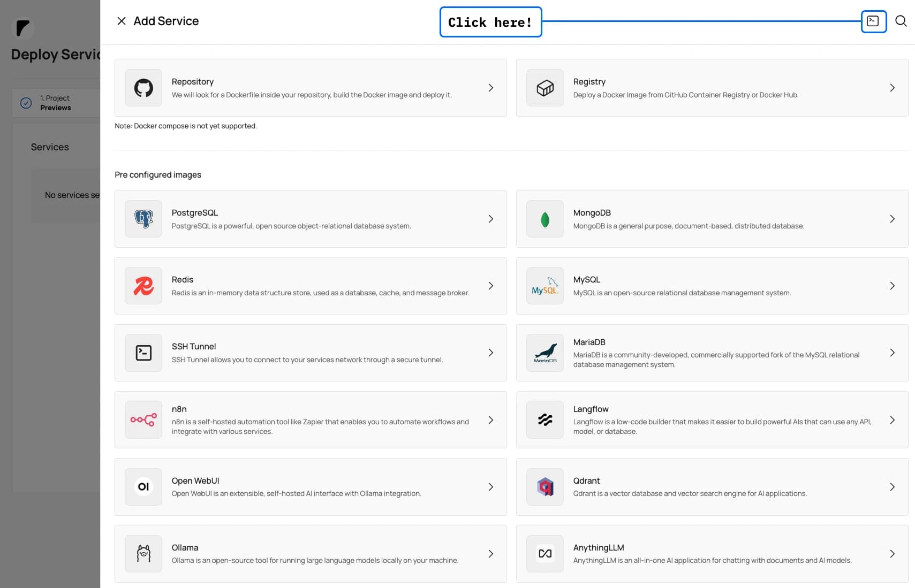Click the app logo in the sidebar
The width and height of the screenshot is (915, 588).
pos(23,28)
